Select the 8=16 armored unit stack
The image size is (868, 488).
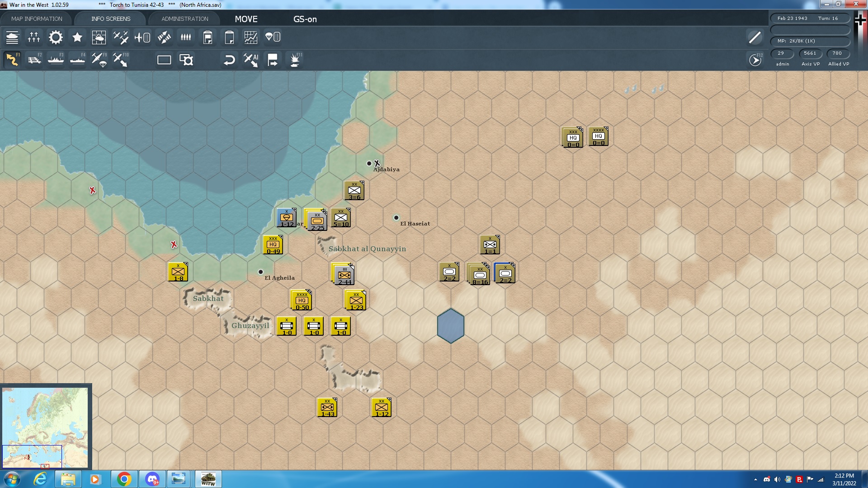[x=480, y=275]
